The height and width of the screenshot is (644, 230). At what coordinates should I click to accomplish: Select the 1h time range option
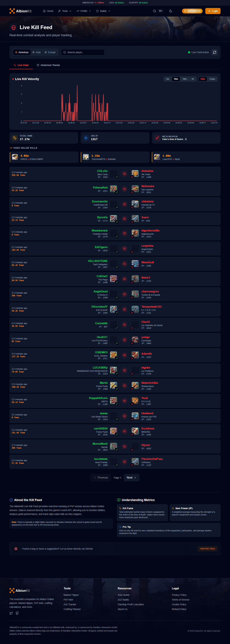point(192,79)
